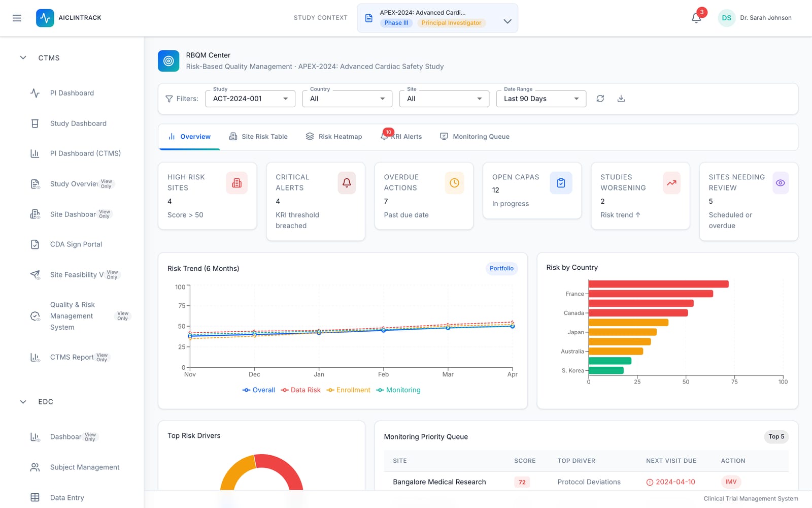Click the Portfolio badge on Risk Trend
This screenshot has height=508, width=812.
click(x=501, y=268)
